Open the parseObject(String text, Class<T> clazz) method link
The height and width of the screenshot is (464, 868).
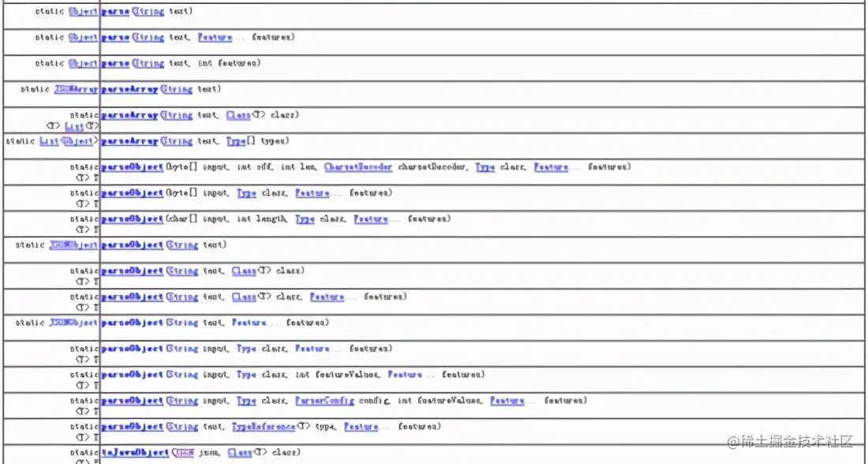[133, 271]
